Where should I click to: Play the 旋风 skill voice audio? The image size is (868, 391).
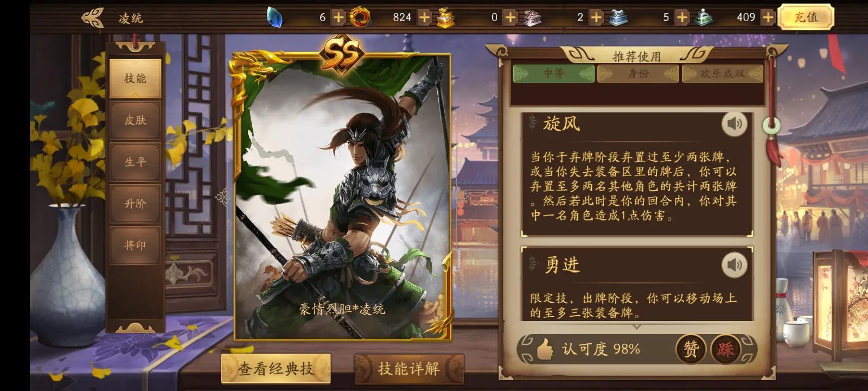coord(735,124)
